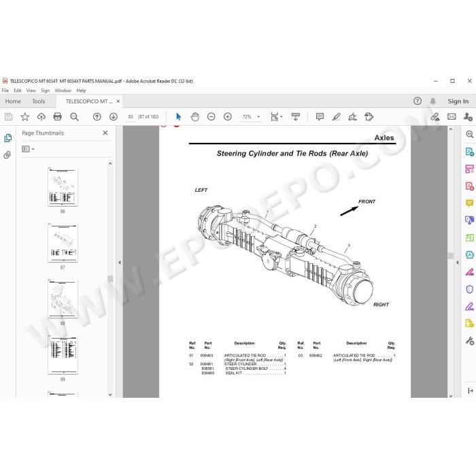Open the Sign menu
This screenshot has width=476, height=476.
tap(46, 90)
